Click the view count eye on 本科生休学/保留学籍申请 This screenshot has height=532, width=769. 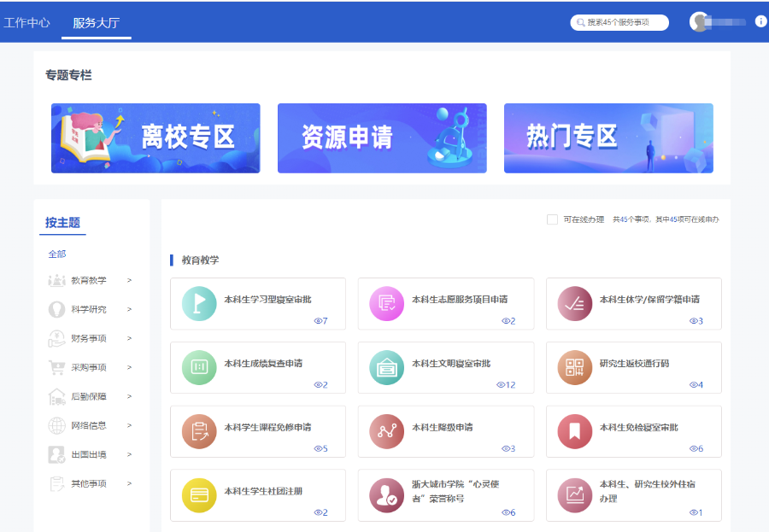(x=693, y=321)
